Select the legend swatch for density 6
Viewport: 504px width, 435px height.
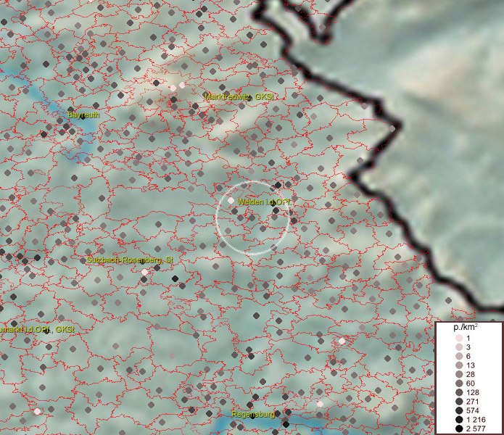[458, 357]
